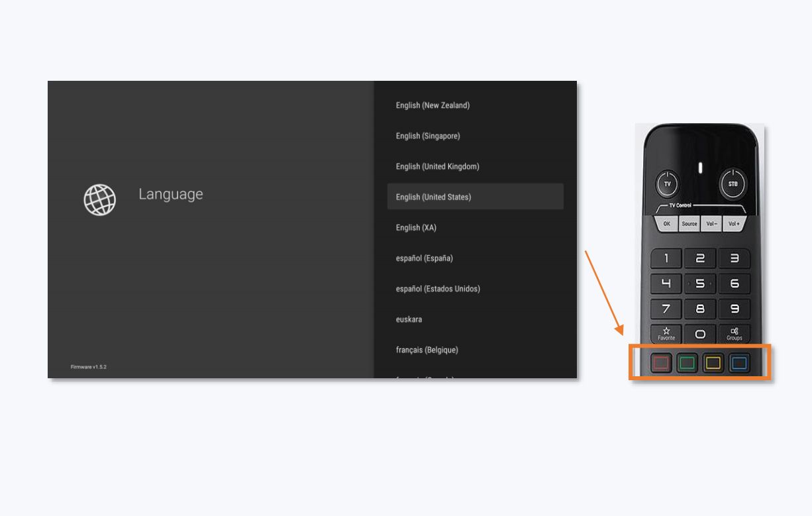The width and height of the screenshot is (812, 516).
Task: Tap the Groups key on remote
Action: (x=735, y=334)
